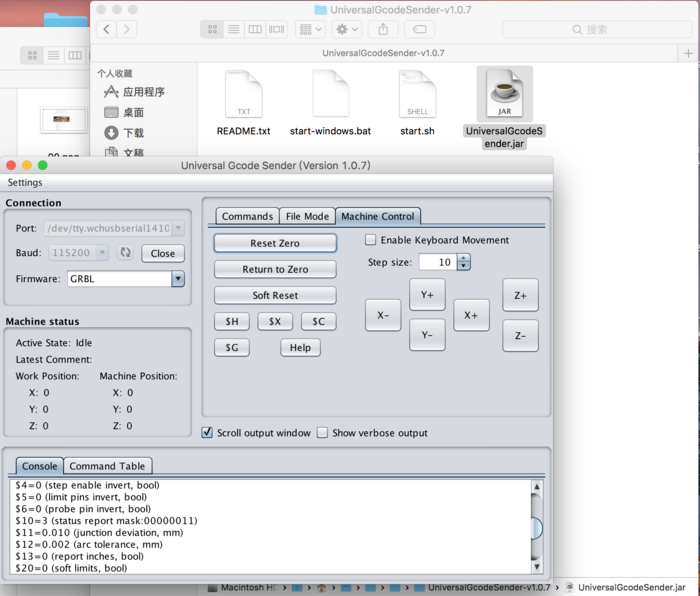Open the Finder arrange-by grouping dropdown
The width and height of the screenshot is (700, 596).
click(311, 29)
